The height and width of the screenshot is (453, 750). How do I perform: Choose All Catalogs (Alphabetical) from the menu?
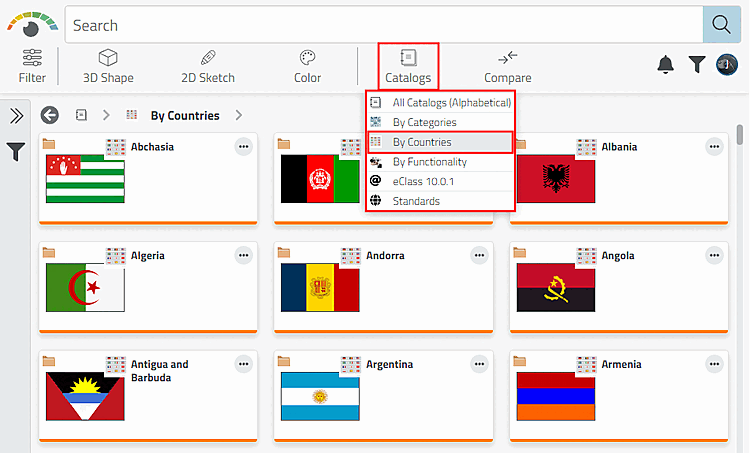pos(440,102)
